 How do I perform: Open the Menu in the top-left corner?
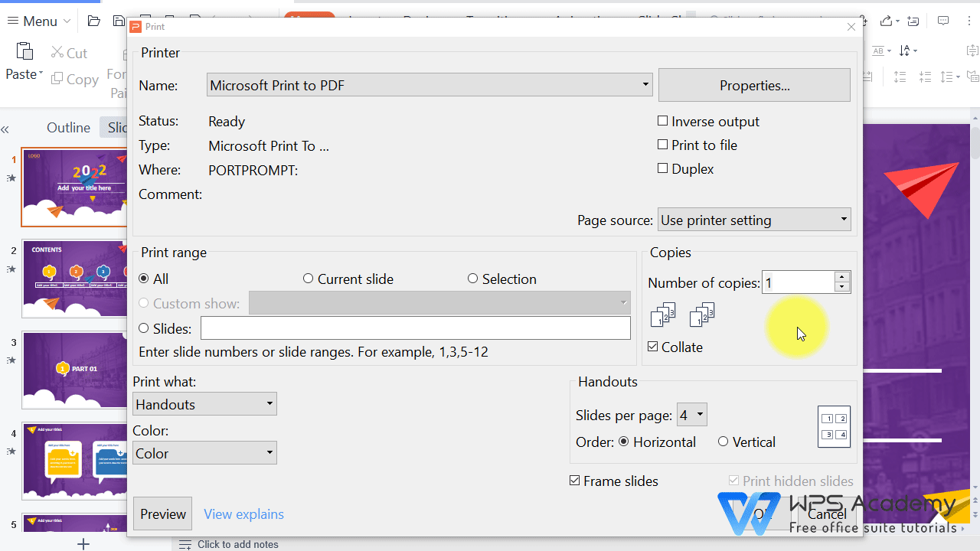tap(38, 21)
